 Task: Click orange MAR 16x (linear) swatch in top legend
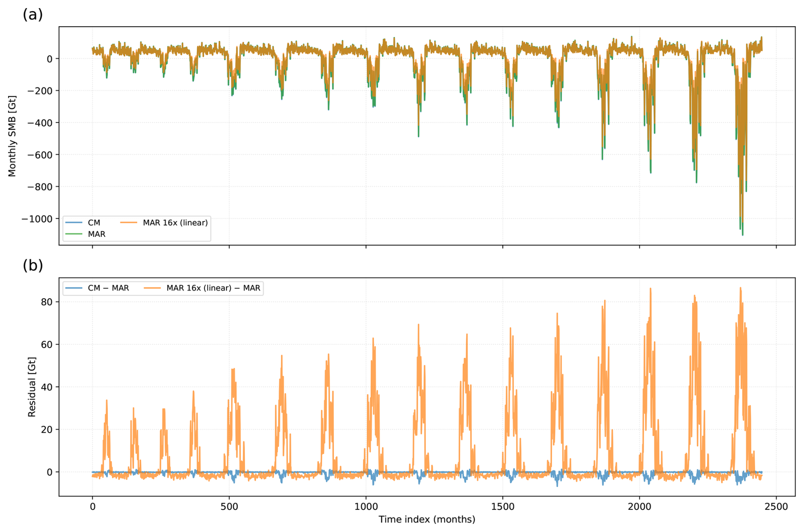pos(129,222)
